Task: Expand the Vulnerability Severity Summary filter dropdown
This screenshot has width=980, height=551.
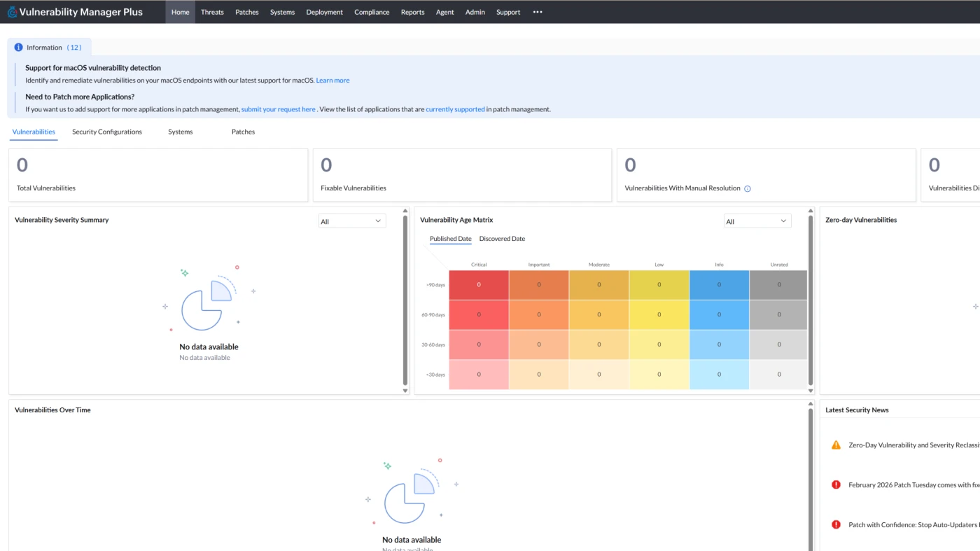Action: (352, 221)
